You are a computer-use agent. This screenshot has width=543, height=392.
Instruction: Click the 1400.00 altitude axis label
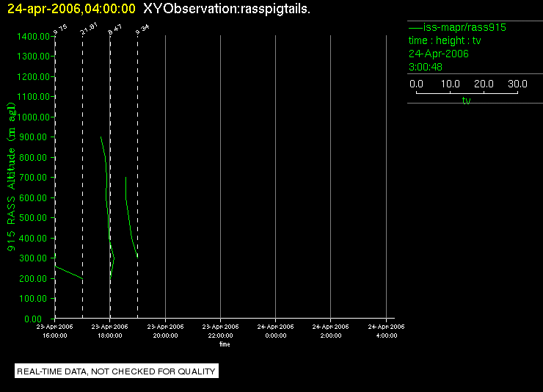(33, 37)
